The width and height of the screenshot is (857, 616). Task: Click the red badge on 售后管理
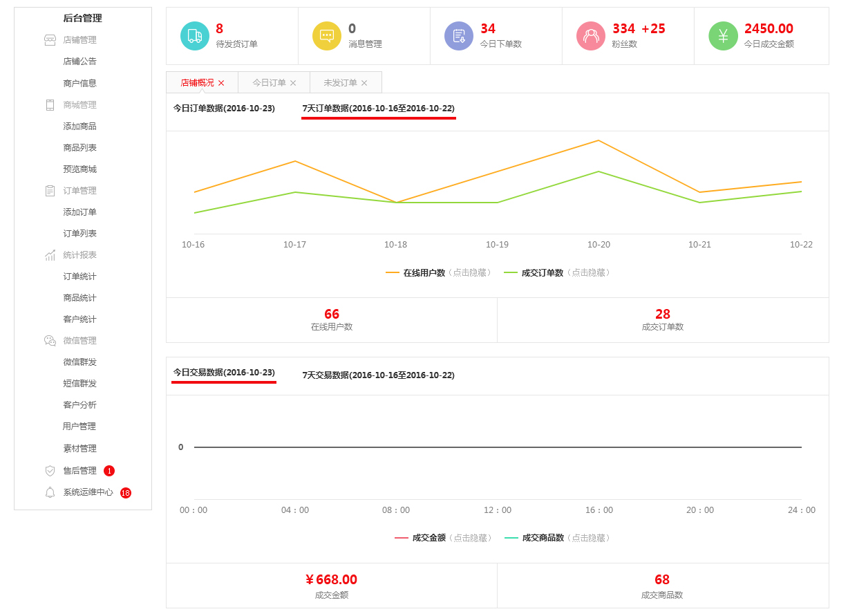click(x=109, y=471)
